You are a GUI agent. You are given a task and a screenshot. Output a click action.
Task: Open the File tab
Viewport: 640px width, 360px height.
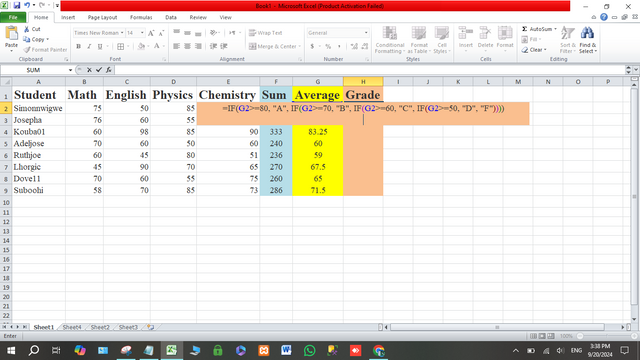pos(13,18)
